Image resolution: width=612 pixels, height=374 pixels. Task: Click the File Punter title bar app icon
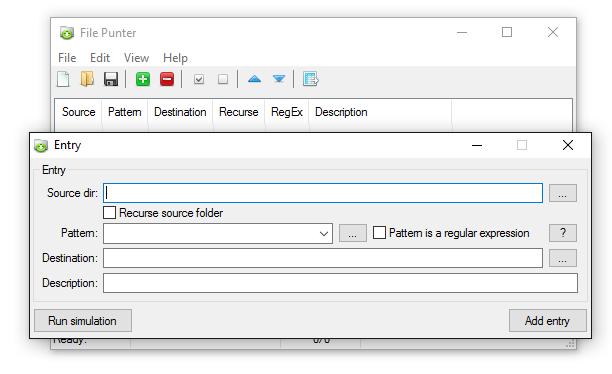[67, 33]
